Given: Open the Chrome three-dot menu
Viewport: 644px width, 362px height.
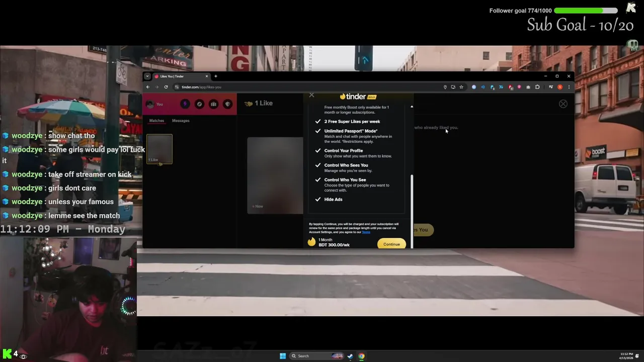Looking at the screenshot, I should coord(569,87).
